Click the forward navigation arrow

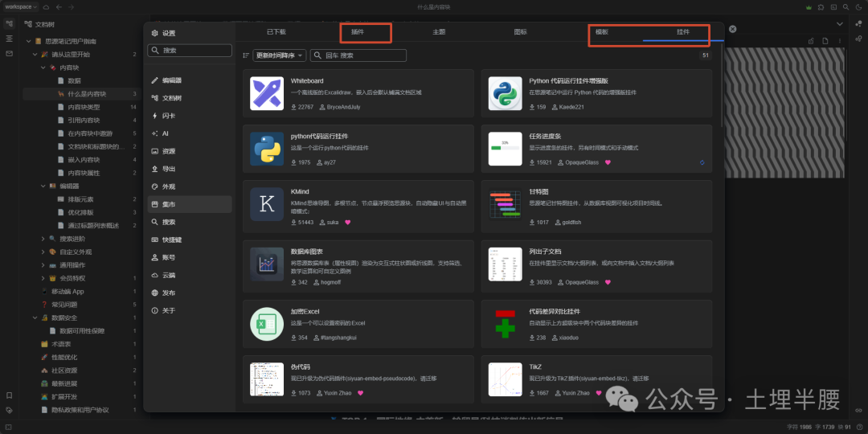(71, 6)
